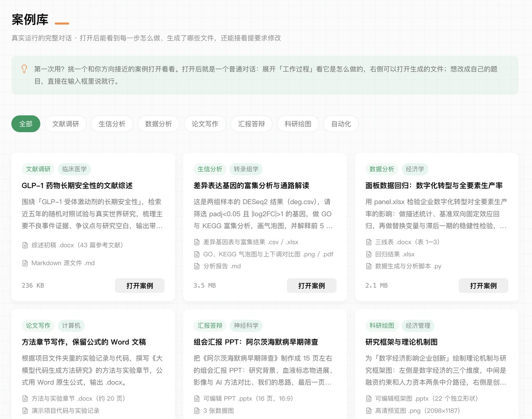
Task: Click file icon beside GO、KEGG 气泡图
Action: point(197,254)
